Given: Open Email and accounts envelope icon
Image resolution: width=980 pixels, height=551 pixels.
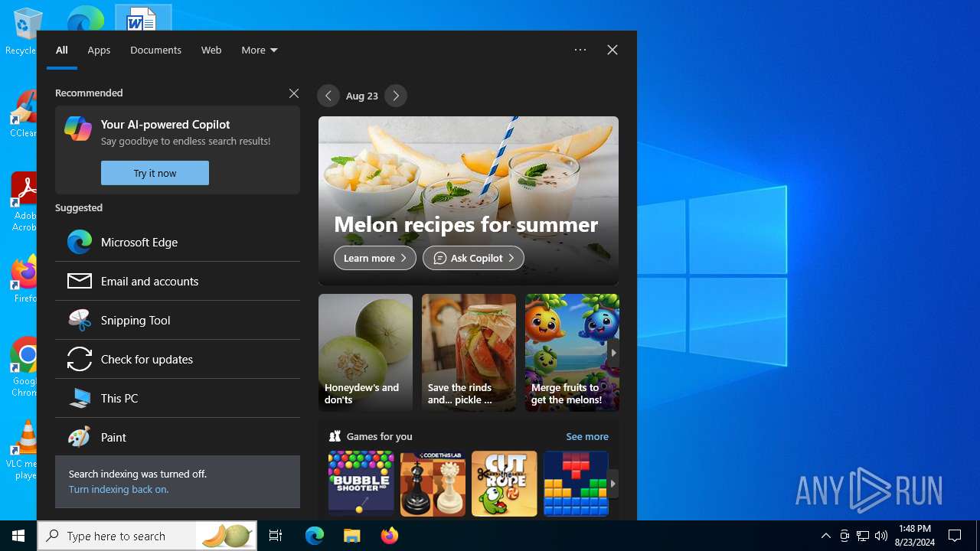Looking at the screenshot, I should point(80,281).
